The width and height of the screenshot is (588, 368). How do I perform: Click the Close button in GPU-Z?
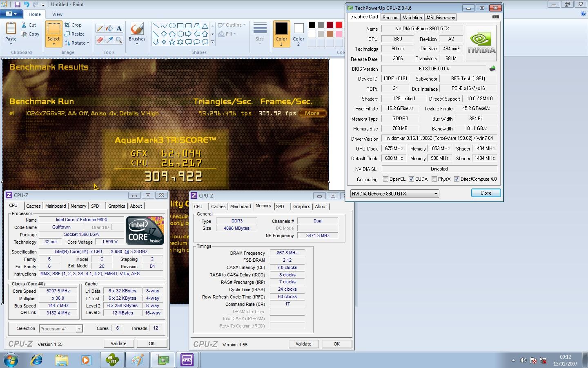[x=486, y=193]
